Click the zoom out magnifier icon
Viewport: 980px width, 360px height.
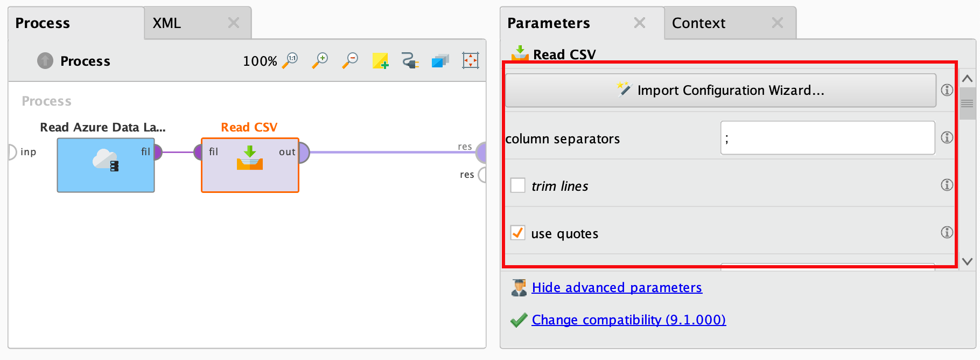coord(350,60)
